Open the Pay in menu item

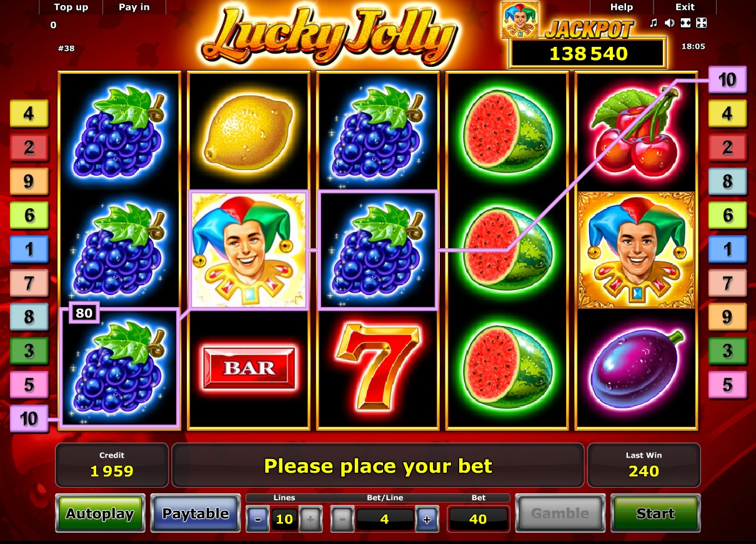click(x=134, y=8)
